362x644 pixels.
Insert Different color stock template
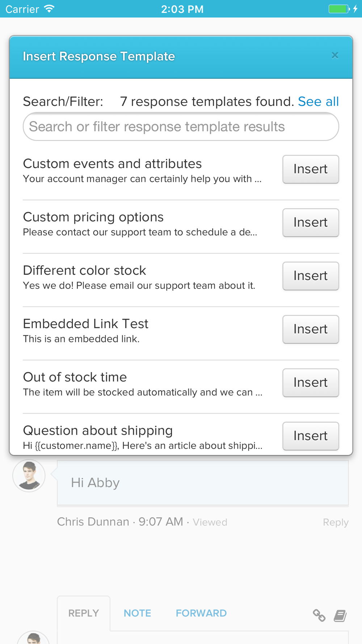click(x=310, y=276)
